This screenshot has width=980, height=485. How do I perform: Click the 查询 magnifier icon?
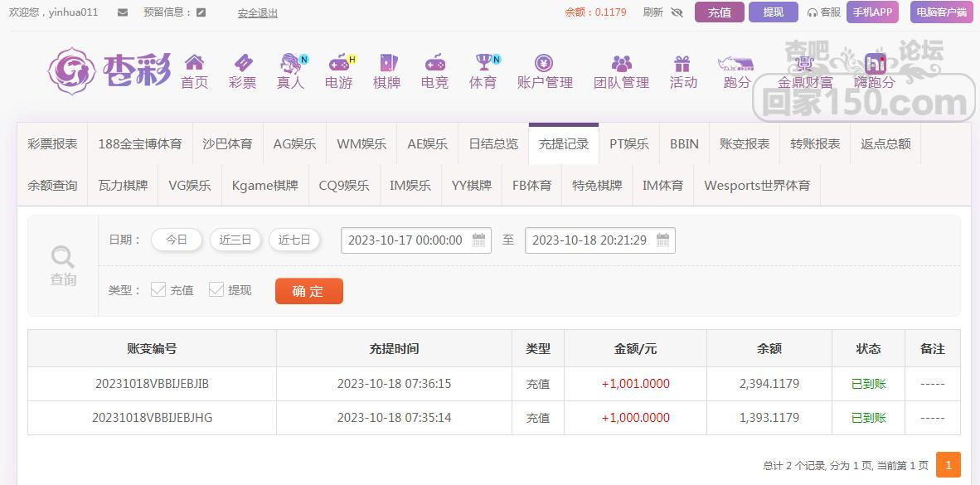coord(62,257)
